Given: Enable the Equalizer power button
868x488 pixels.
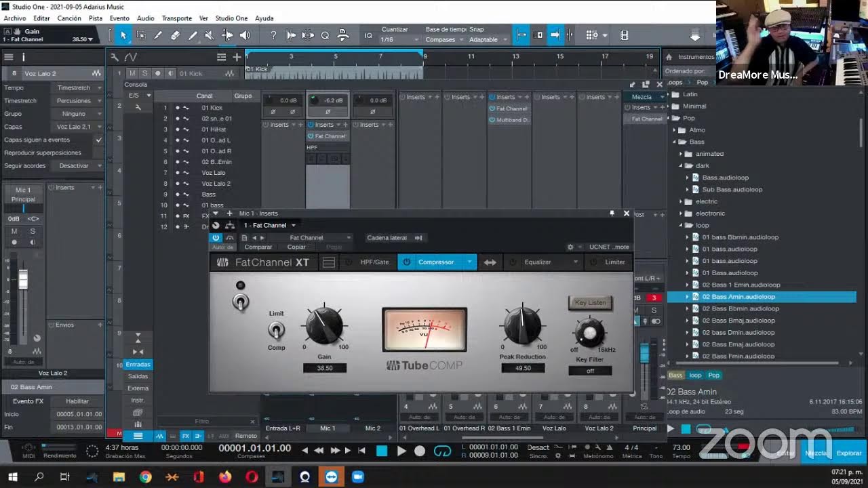Looking at the screenshot, I should 513,262.
